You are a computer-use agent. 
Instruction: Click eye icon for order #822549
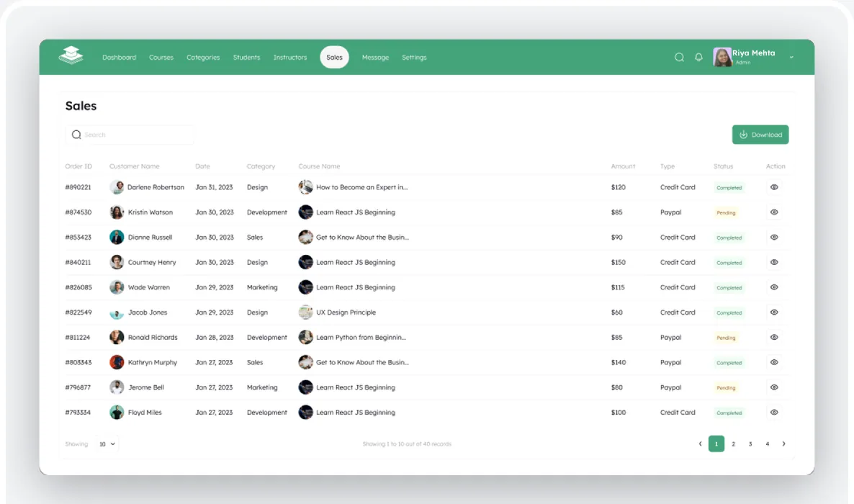[x=774, y=312]
